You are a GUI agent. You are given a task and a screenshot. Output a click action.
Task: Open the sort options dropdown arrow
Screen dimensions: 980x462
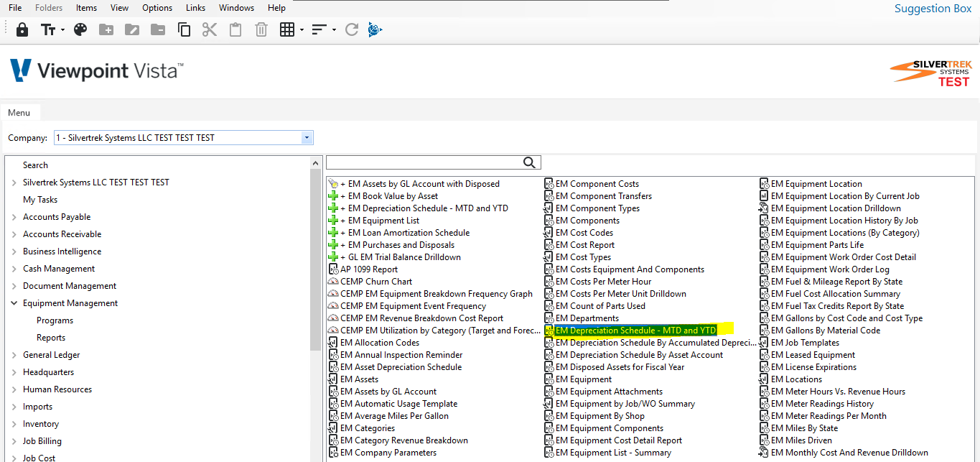(x=334, y=30)
